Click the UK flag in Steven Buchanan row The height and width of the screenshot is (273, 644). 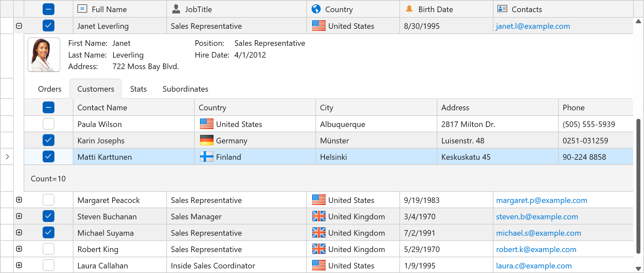click(319, 216)
